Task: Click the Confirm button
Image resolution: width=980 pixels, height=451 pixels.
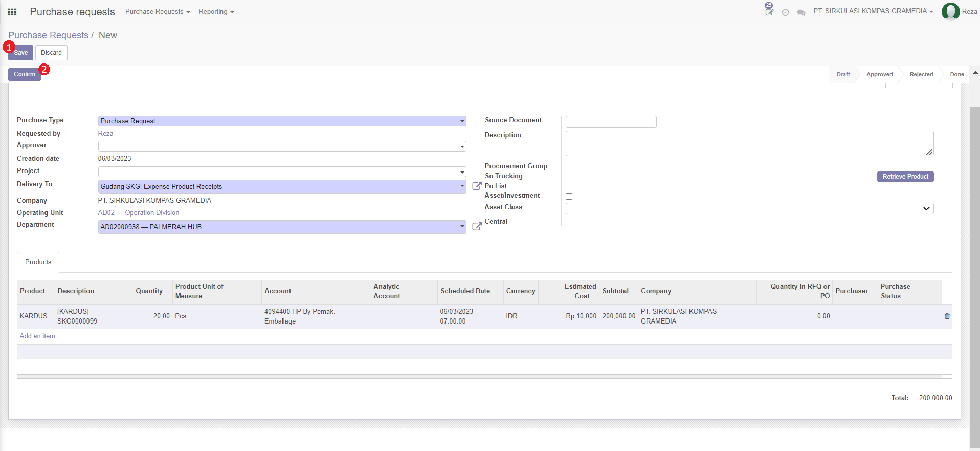Action: pos(25,74)
